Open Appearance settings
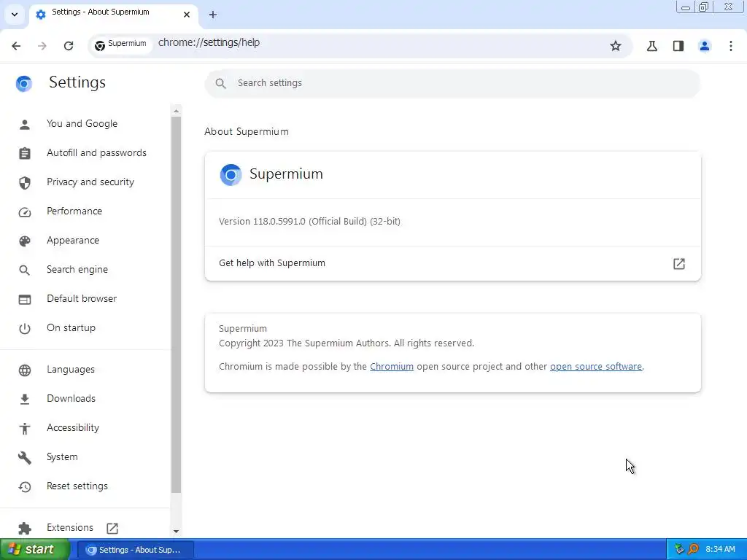 (73, 241)
